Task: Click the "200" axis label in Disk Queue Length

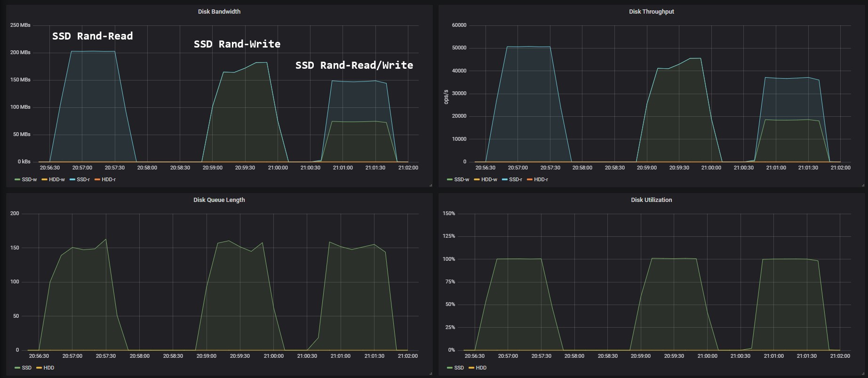Action: click(15, 213)
